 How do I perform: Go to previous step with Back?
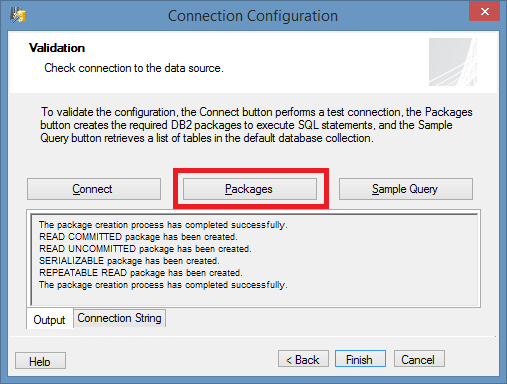(x=303, y=360)
